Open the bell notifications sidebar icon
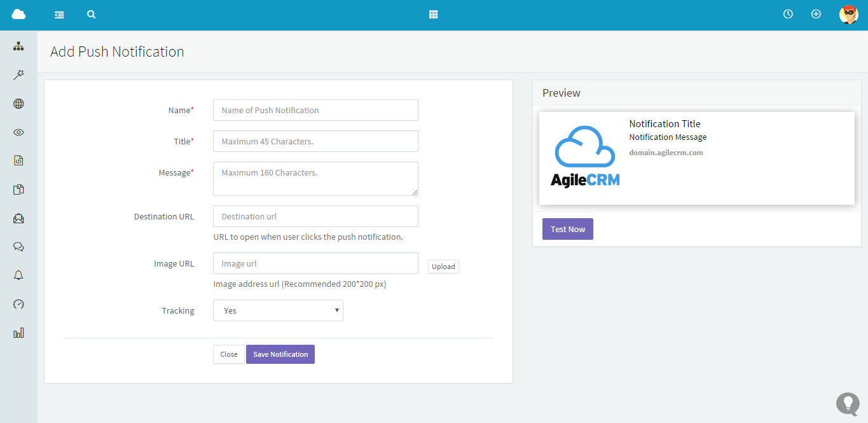 [18, 275]
